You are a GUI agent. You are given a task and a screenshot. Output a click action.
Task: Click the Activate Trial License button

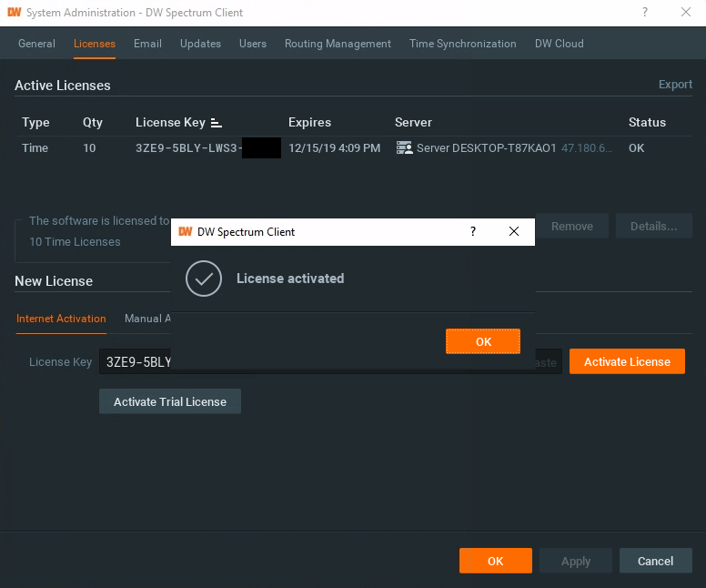pyautogui.click(x=170, y=401)
